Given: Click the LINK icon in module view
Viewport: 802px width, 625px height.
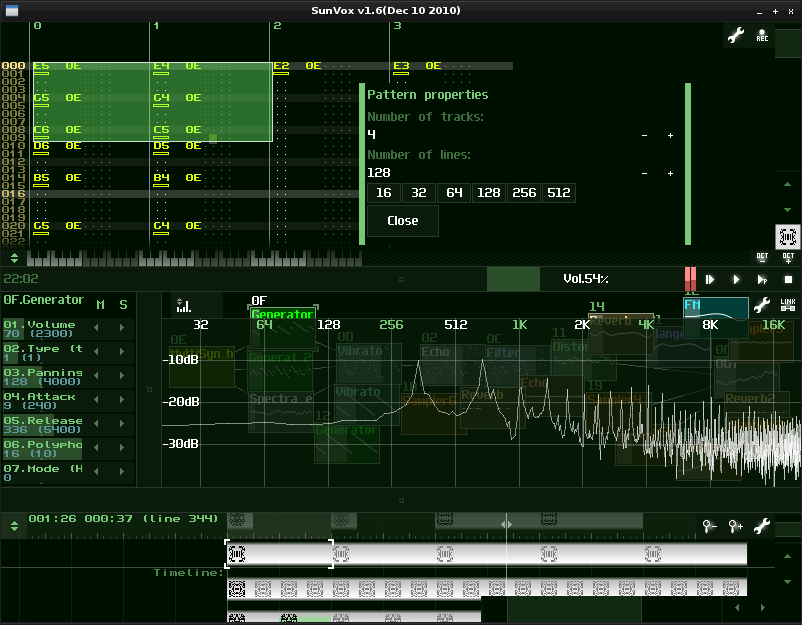Looking at the screenshot, I should click(x=788, y=305).
